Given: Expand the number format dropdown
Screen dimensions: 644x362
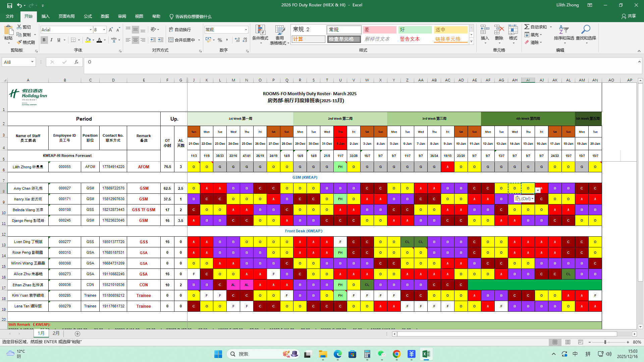Looking at the screenshot, I should (246, 30).
